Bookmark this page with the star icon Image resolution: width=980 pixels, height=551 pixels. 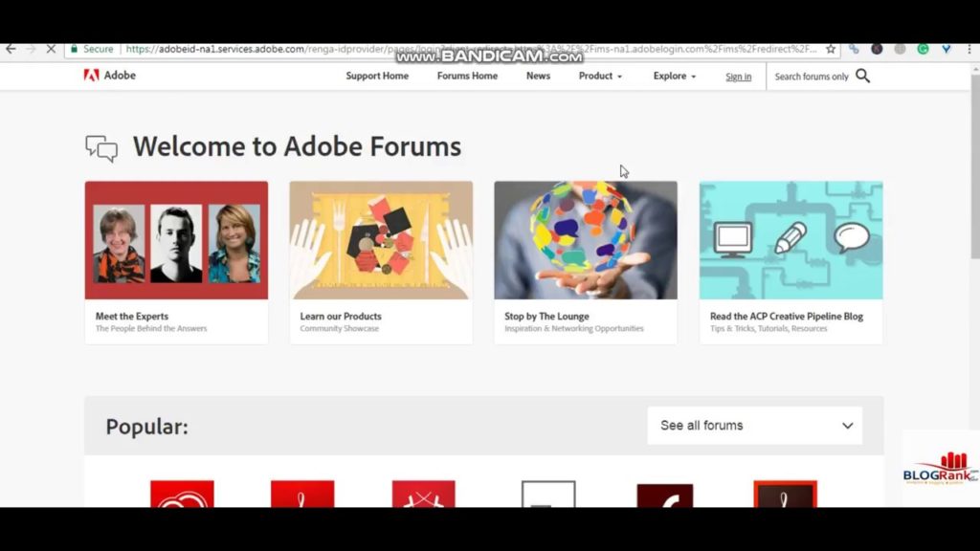[x=831, y=49]
